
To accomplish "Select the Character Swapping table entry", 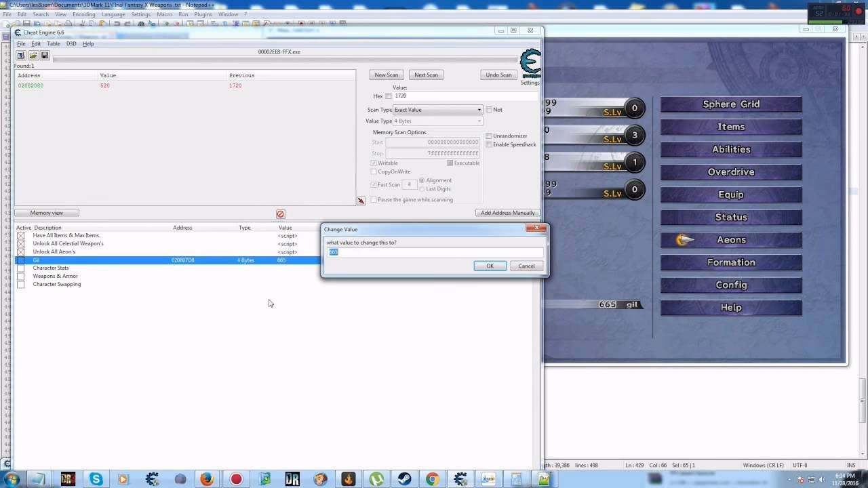I will 57,285.
